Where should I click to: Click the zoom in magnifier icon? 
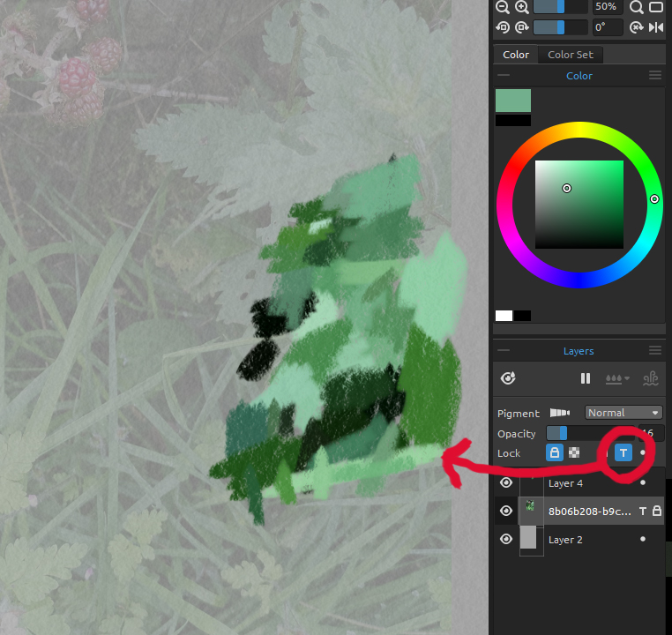coord(521,7)
